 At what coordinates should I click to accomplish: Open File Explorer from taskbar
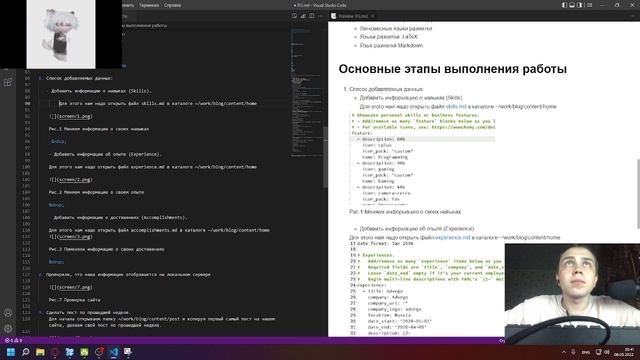[40, 352]
